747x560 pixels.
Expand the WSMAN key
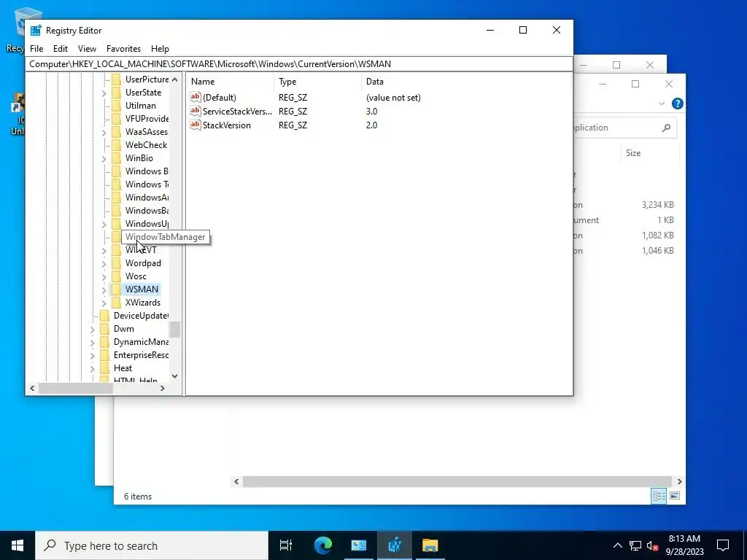pos(104,289)
